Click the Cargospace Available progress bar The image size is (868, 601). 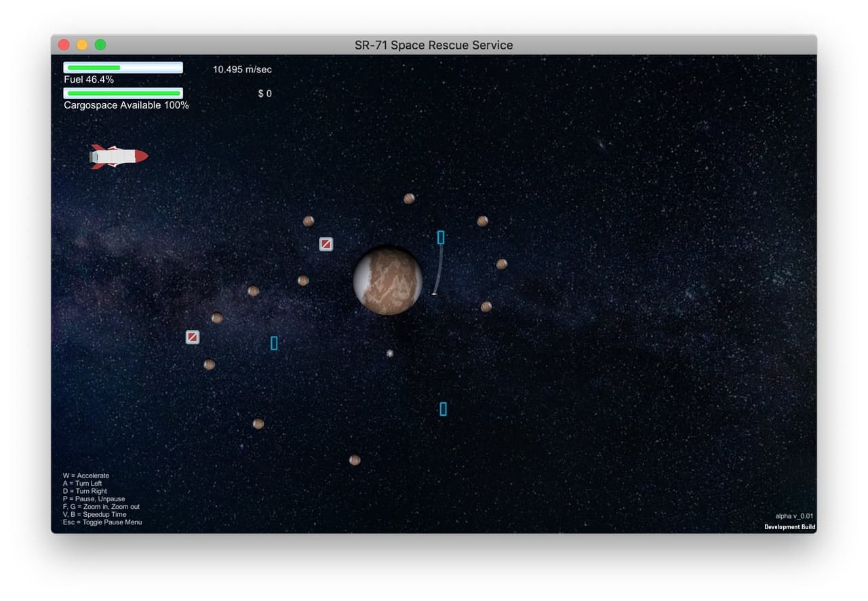point(123,93)
